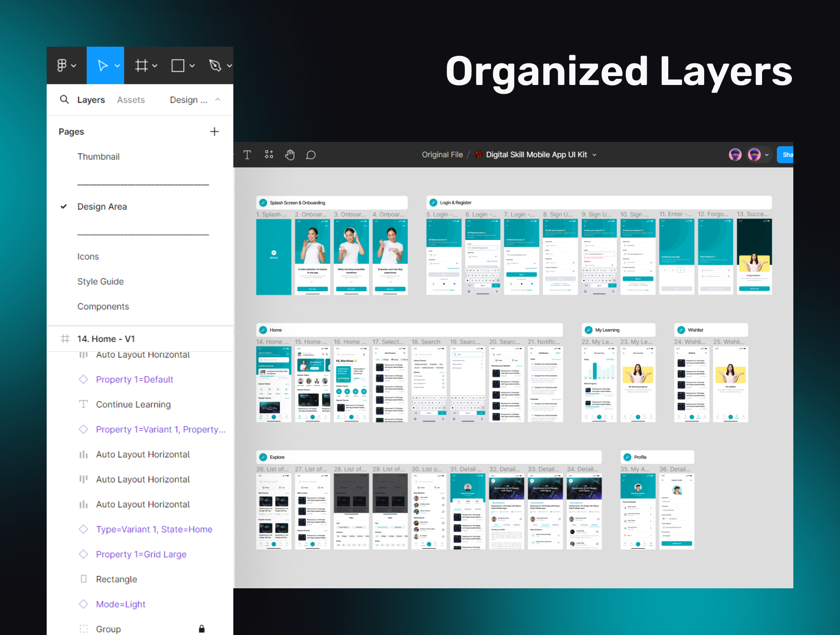Open the Digital Skill Mobile App UI Kit dropdown
Viewport: 840px width, 635px height.
[594, 155]
